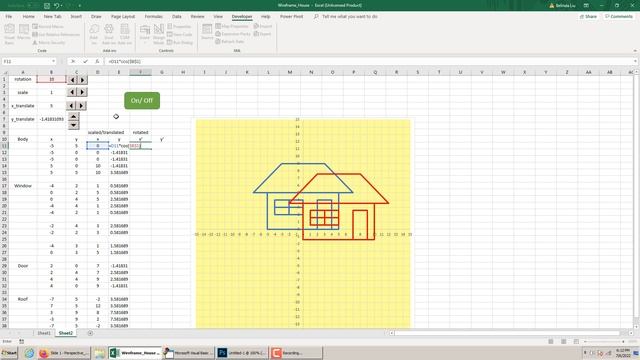Toggle Design Mode
The image size is (640, 360).
pyautogui.click(x=159, y=33)
